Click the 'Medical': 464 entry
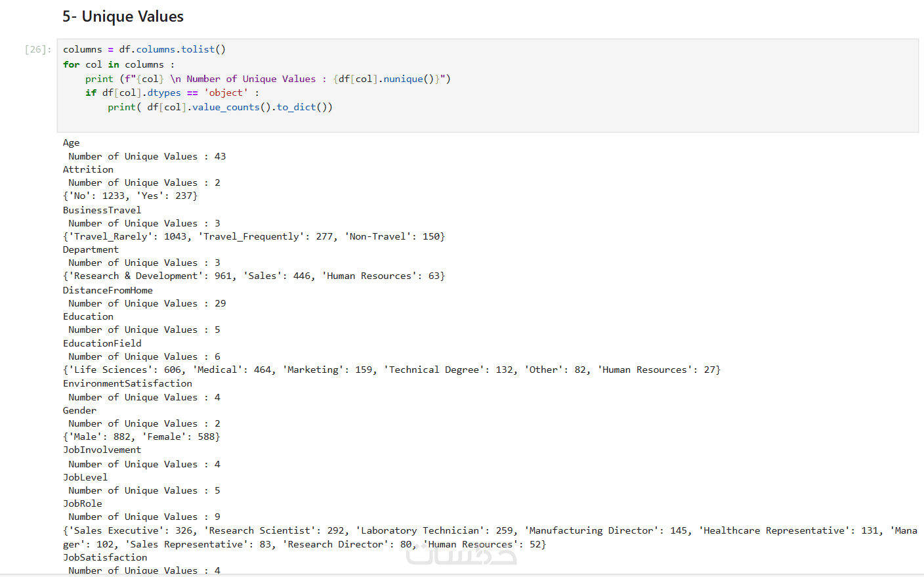This screenshot has width=924, height=577. (x=232, y=370)
